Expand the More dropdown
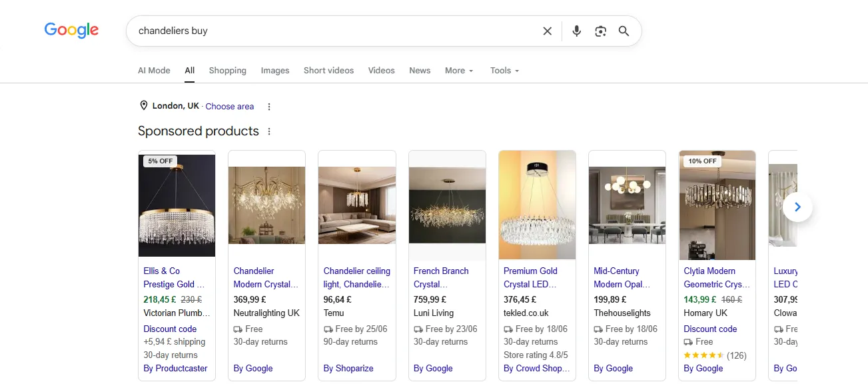Screen dimensions: 868x392 pyautogui.click(x=459, y=70)
